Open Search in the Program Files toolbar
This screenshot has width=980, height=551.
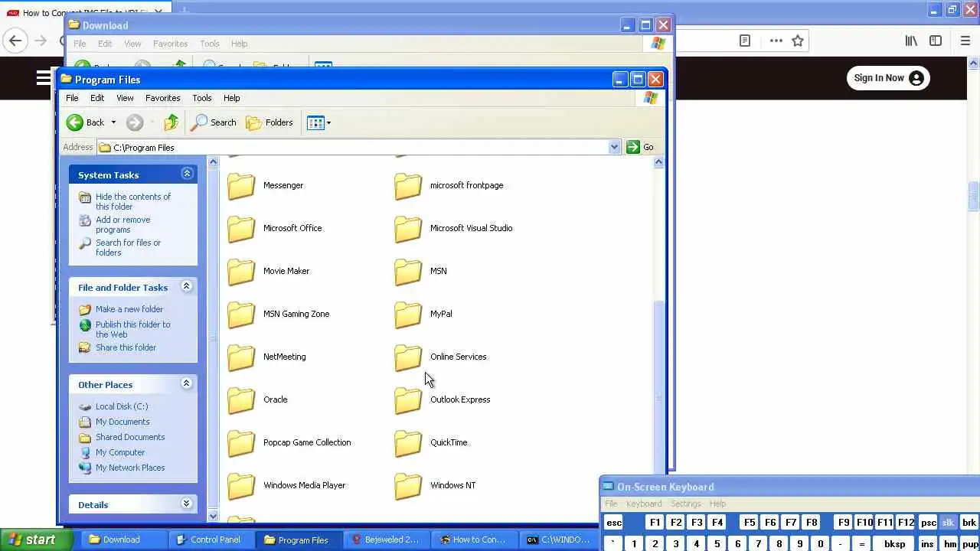tap(214, 122)
